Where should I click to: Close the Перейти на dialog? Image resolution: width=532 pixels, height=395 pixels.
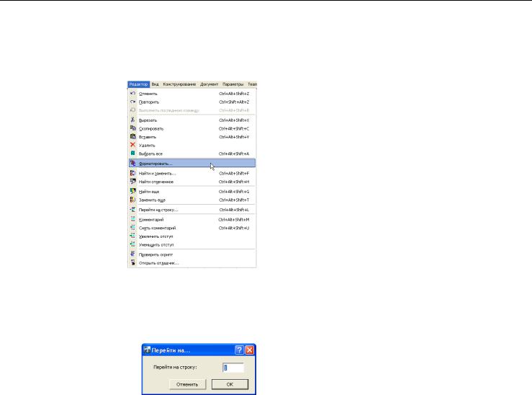(249, 350)
